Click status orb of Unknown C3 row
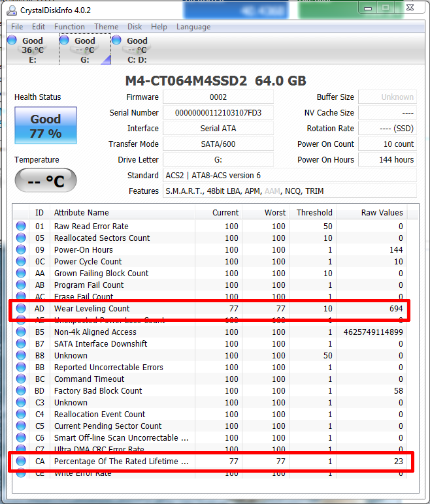This screenshot has height=504, width=430. [21, 402]
